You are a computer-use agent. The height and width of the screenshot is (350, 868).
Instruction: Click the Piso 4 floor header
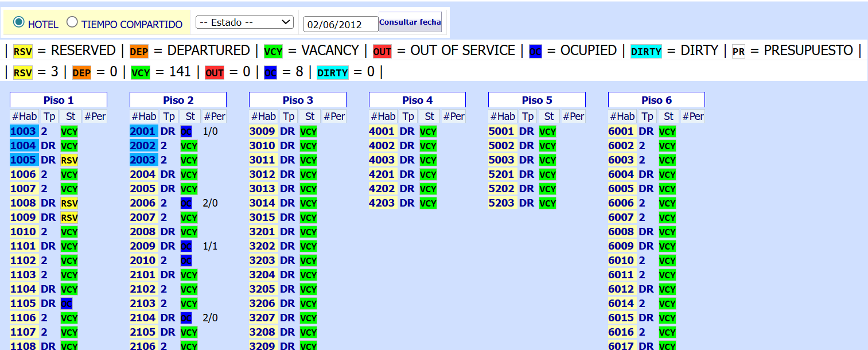coord(417,100)
